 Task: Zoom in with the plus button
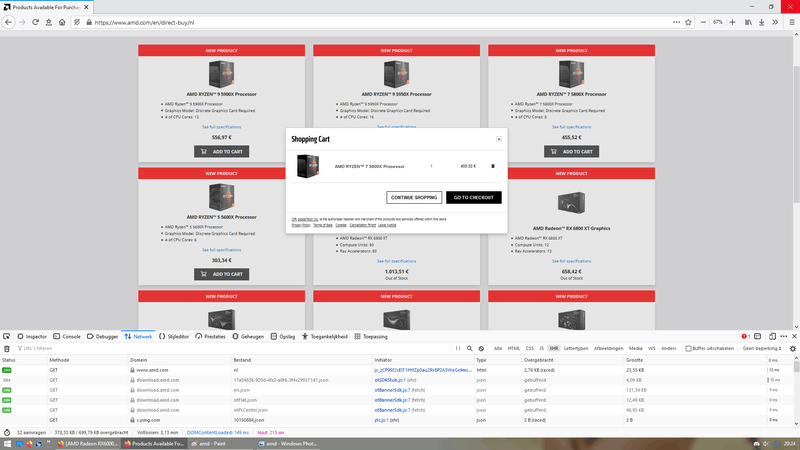point(733,22)
